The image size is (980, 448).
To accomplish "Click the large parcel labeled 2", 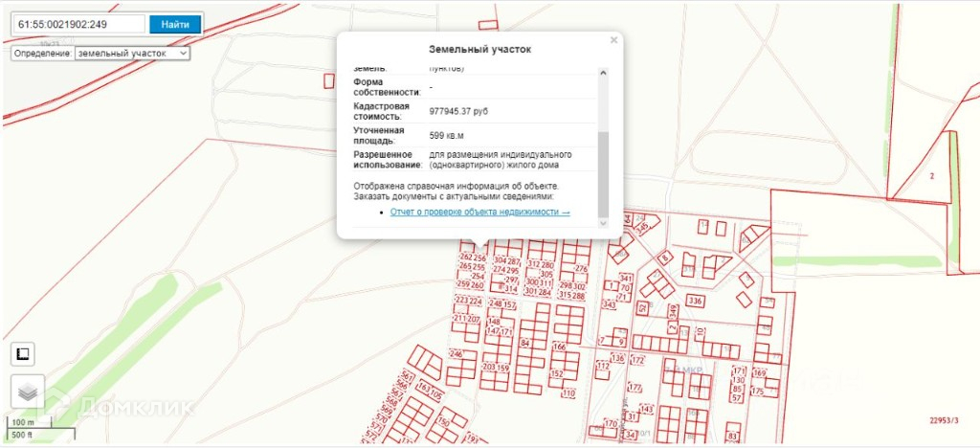I will click(930, 176).
